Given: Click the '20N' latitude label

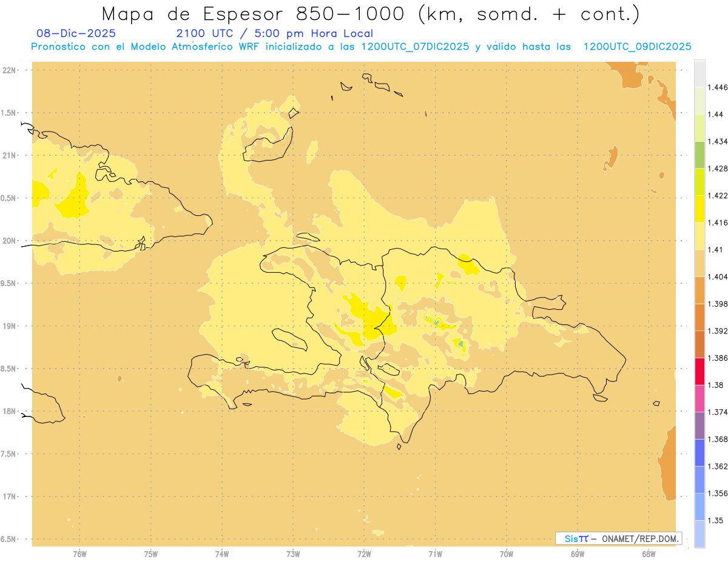Looking at the screenshot, I should tap(9, 241).
